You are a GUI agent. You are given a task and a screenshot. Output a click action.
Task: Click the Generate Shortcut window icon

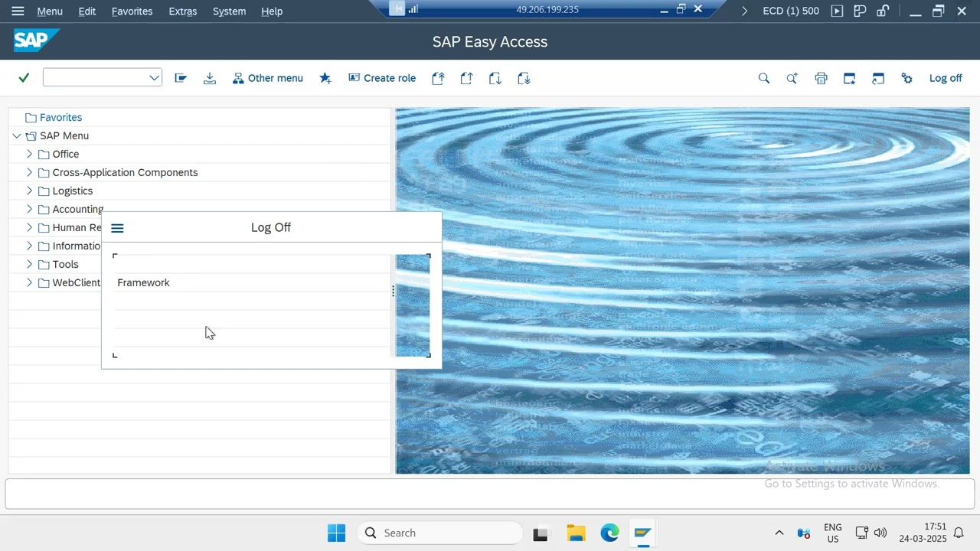click(x=878, y=78)
